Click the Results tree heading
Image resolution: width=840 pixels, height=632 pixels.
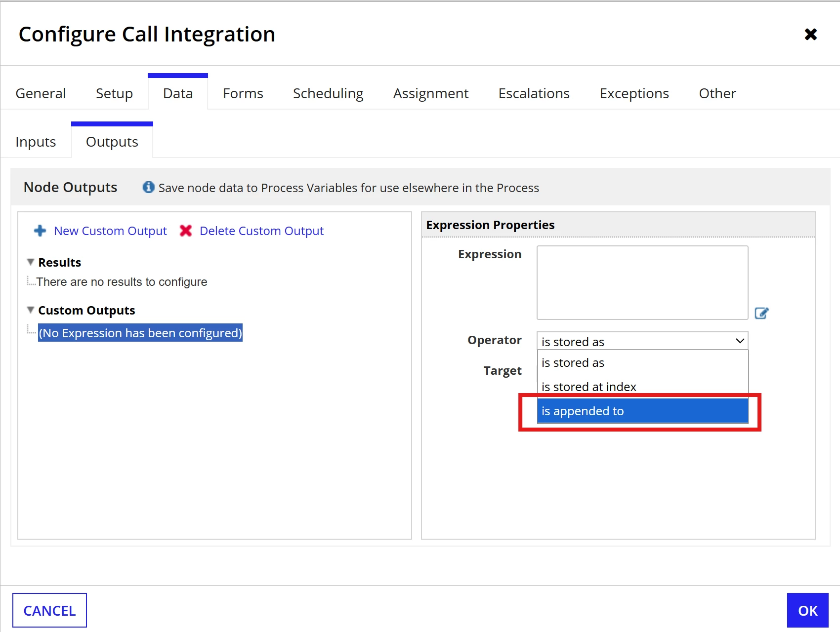point(60,262)
